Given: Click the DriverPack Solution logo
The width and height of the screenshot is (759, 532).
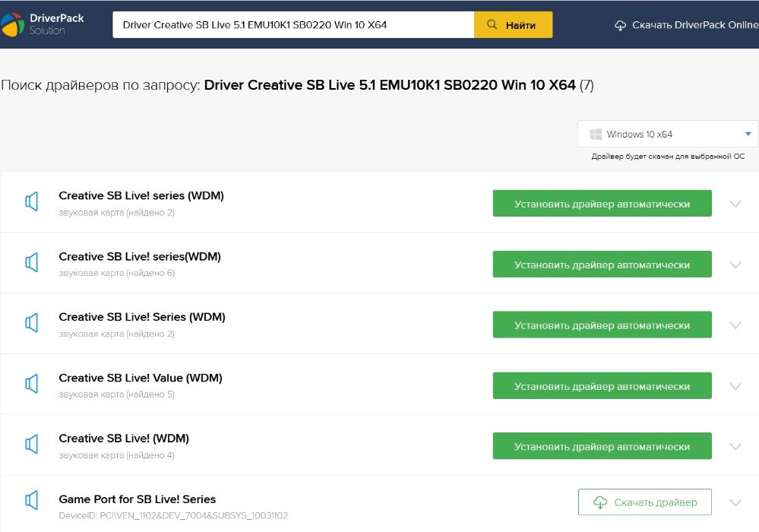Looking at the screenshot, I should [x=44, y=24].
